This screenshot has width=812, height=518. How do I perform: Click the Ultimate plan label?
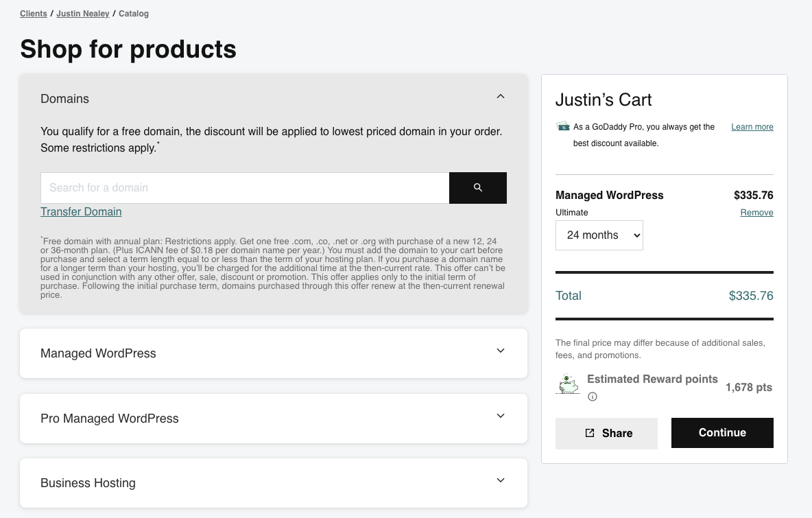pos(572,213)
